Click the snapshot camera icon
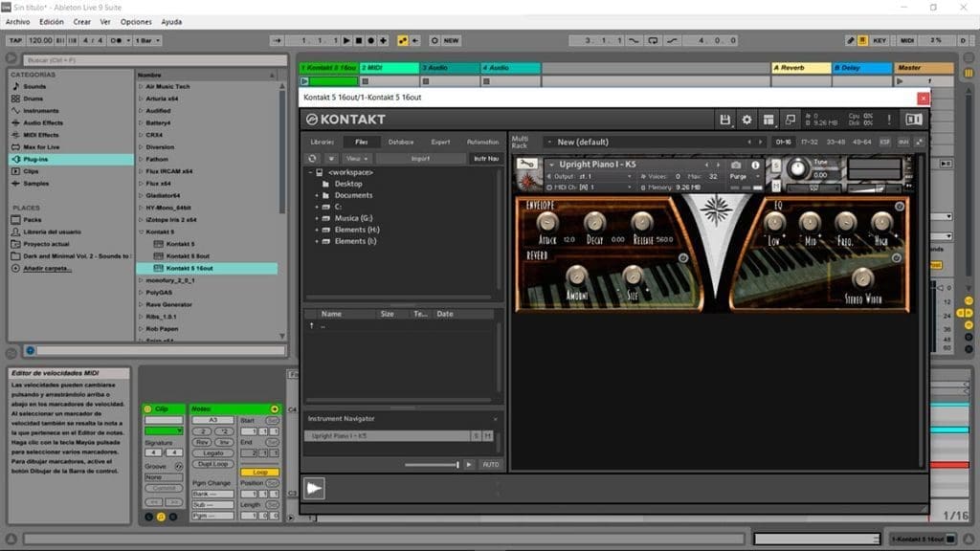Viewport: 980px width, 551px height. [x=736, y=165]
